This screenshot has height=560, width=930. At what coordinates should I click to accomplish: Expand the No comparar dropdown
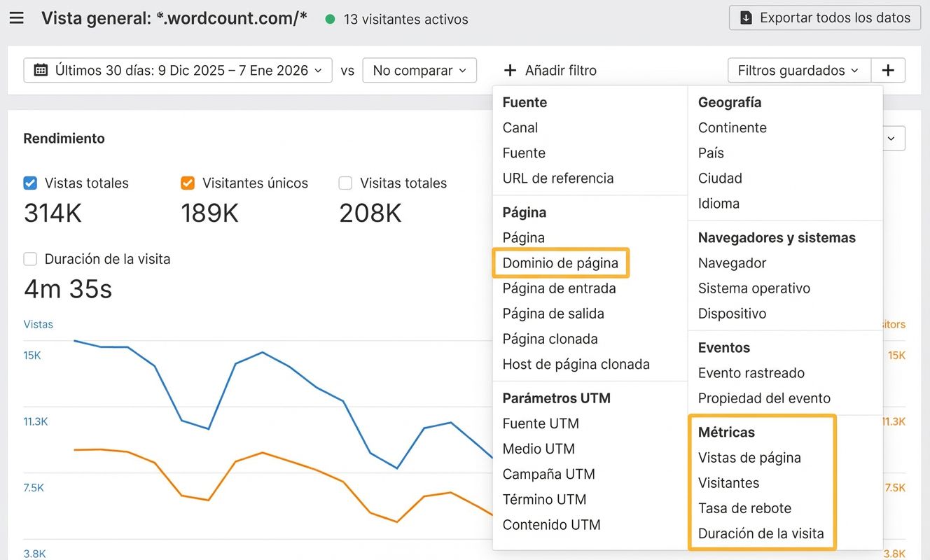pyautogui.click(x=419, y=71)
